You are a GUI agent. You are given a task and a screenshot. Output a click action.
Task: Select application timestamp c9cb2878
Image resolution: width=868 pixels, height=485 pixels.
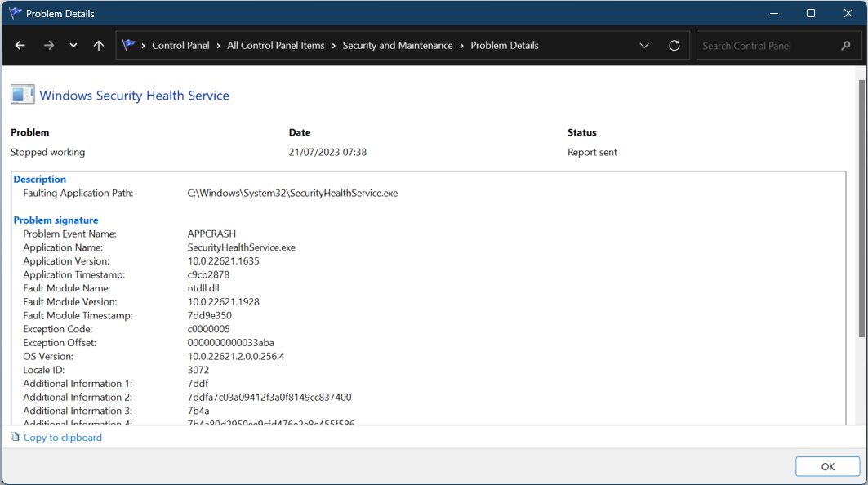point(208,274)
